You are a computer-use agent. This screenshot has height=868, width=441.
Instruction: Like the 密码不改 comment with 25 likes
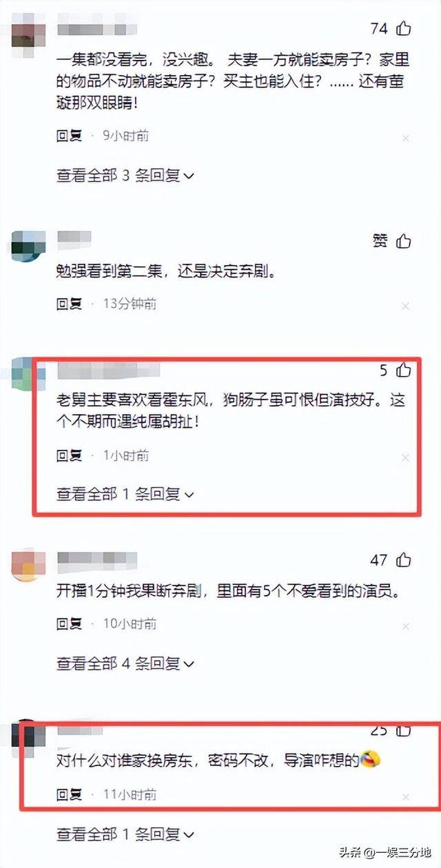click(x=404, y=730)
